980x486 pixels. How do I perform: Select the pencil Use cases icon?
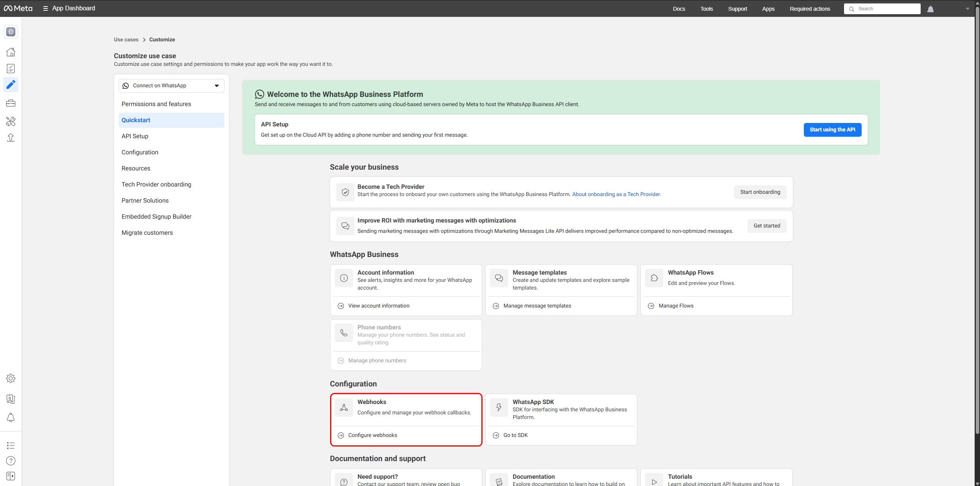11,85
